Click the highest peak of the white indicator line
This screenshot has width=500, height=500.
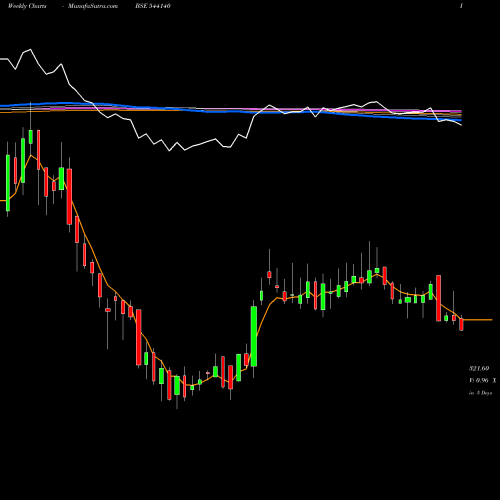click(x=31, y=50)
